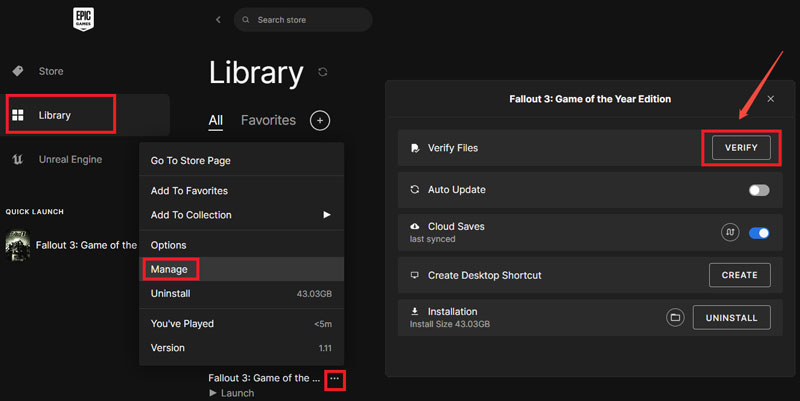Click Fallout 3 game title under tile

point(264,378)
